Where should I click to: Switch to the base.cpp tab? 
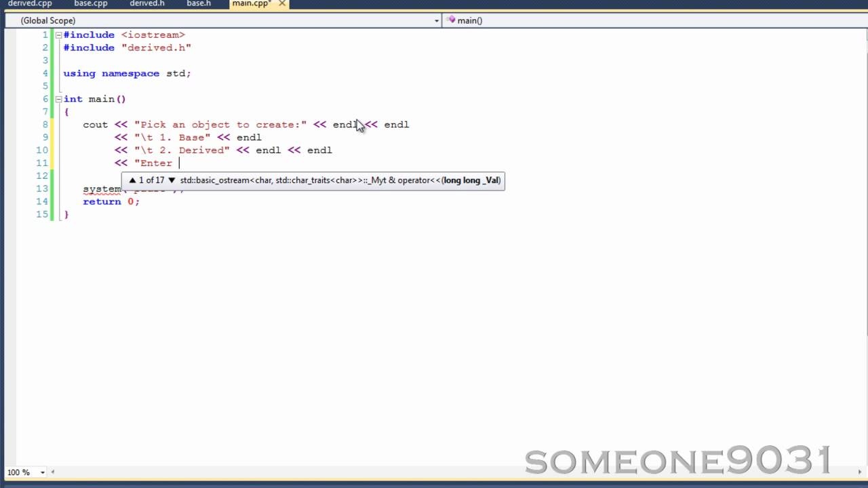click(x=91, y=3)
